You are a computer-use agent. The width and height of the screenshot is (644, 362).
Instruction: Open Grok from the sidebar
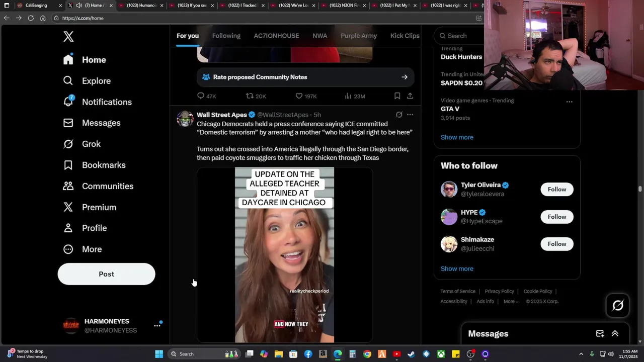click(x=82, y=144)
